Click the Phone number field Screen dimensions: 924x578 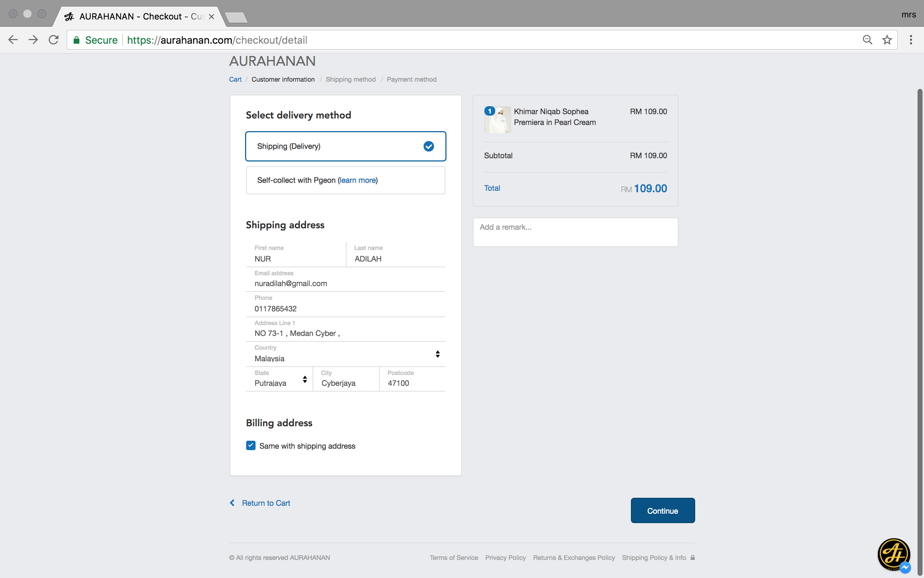[345, 304]
